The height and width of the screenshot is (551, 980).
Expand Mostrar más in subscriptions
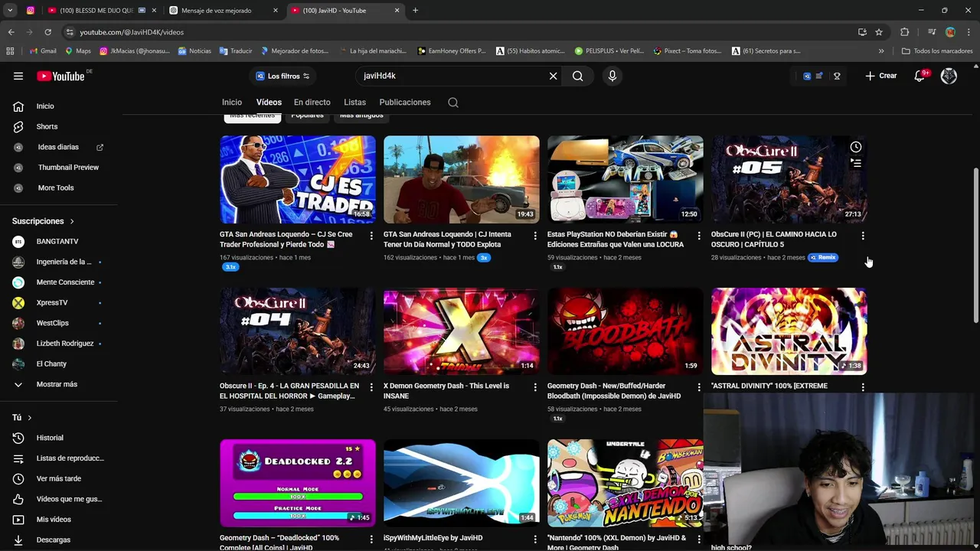pos(57,384)
